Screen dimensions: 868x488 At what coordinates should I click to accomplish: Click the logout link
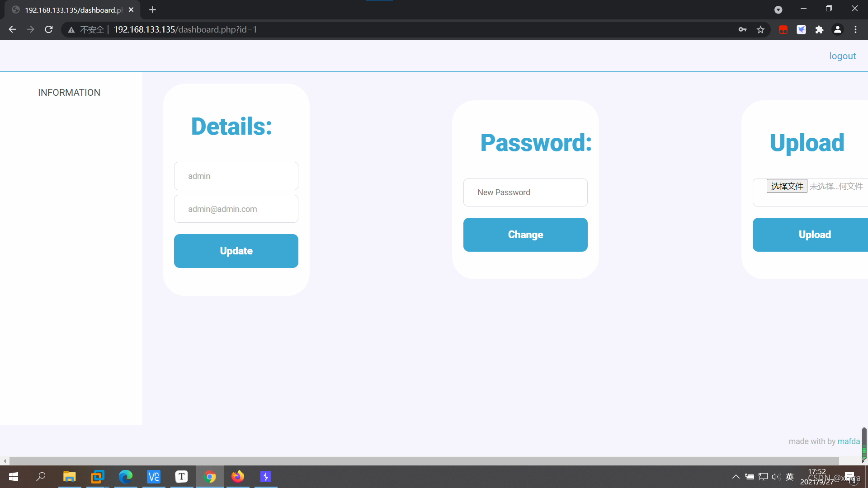click(842, 56)
